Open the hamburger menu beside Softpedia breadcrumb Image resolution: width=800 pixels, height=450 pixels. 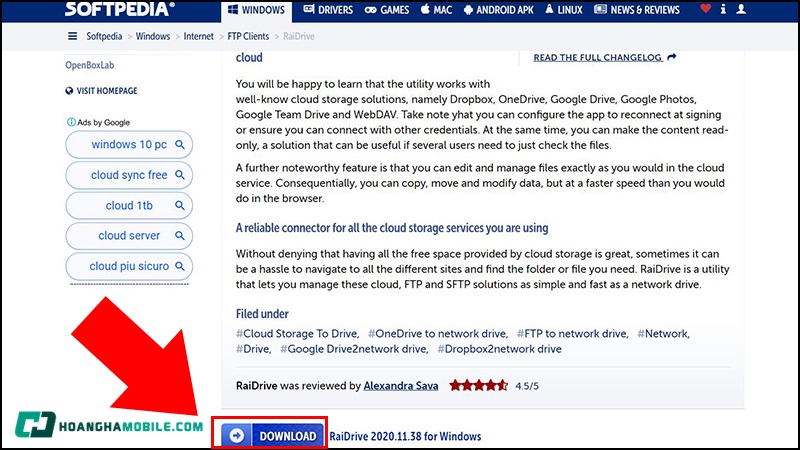click(x=72, y=36)
